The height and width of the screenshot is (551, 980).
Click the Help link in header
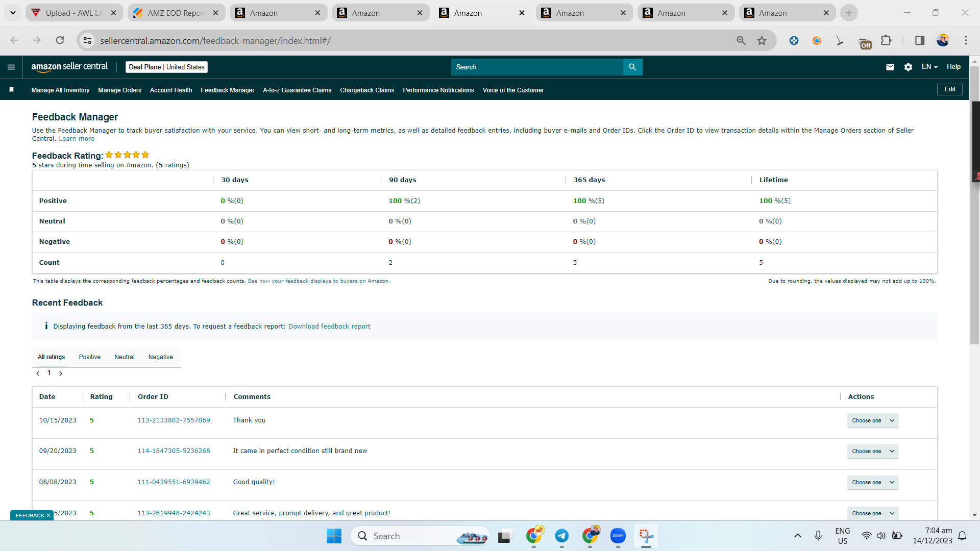click(x=953, y=67)
